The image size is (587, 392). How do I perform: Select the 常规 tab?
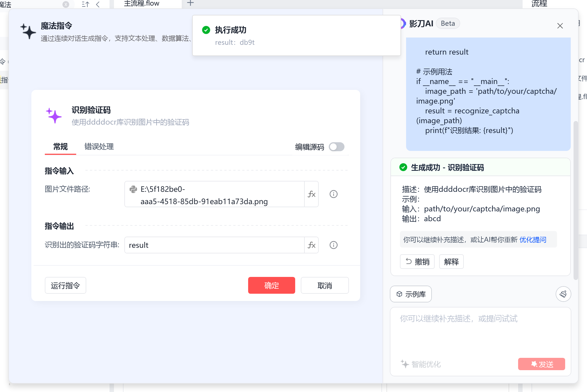pos(60,146)
